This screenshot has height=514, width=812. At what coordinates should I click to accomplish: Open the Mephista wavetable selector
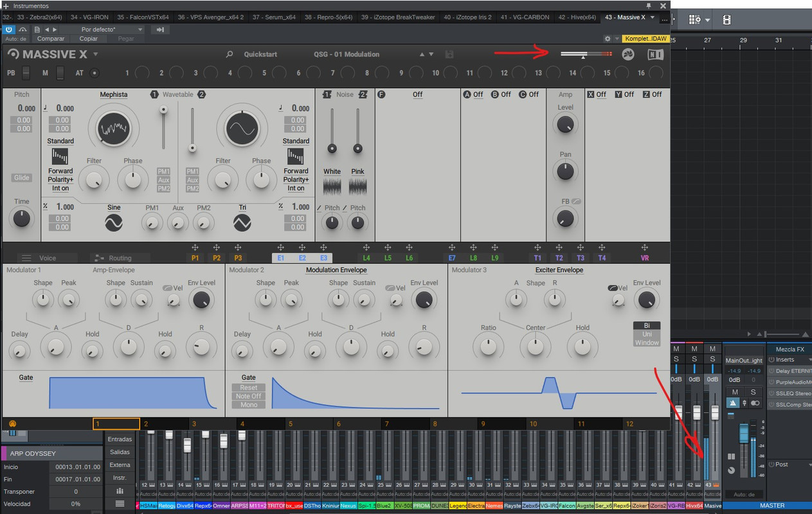tap(114, 94)
